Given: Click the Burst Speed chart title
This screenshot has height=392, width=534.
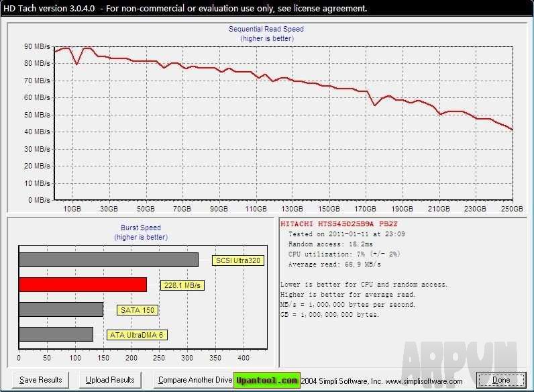Looking at the screenshot, I should pos(140,228).
